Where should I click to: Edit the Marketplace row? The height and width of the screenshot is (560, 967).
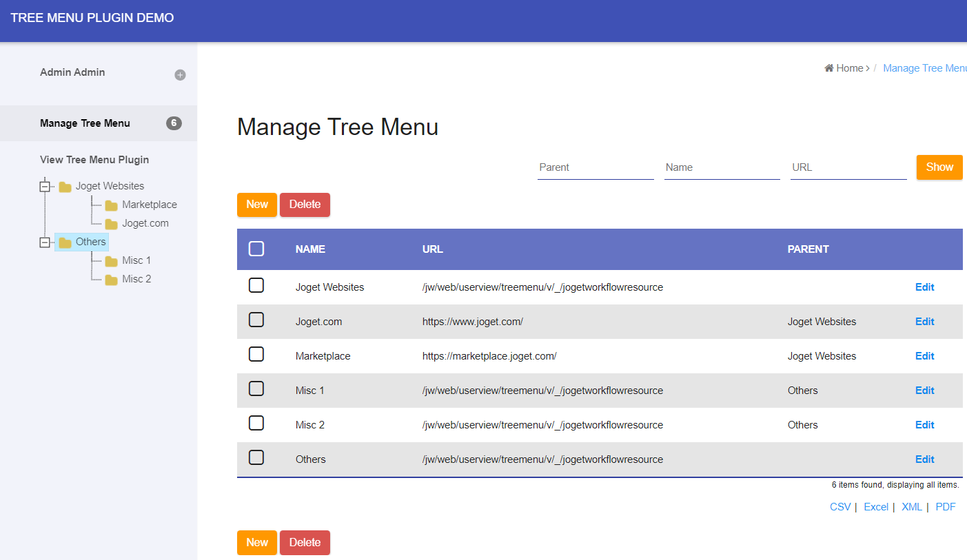[924, 356]
